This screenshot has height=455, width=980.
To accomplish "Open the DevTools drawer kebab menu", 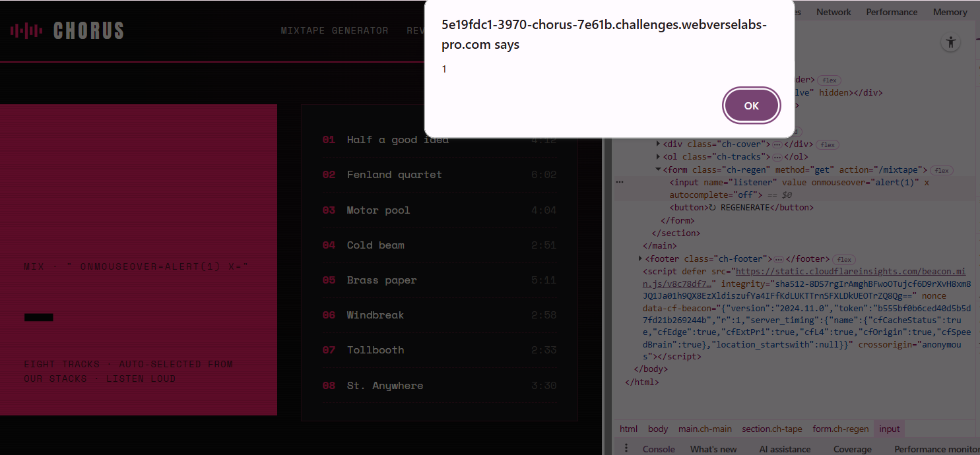I will click(x=626, y=448).
